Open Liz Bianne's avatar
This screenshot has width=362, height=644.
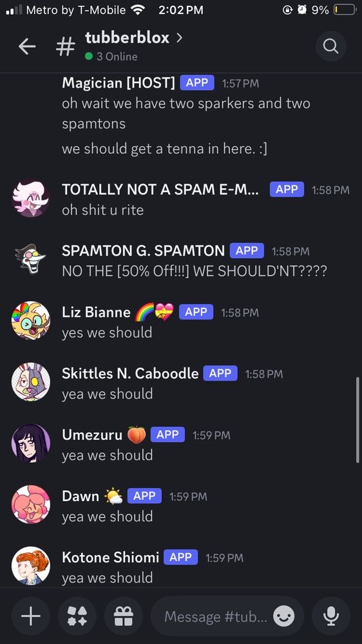pos(31,320)
